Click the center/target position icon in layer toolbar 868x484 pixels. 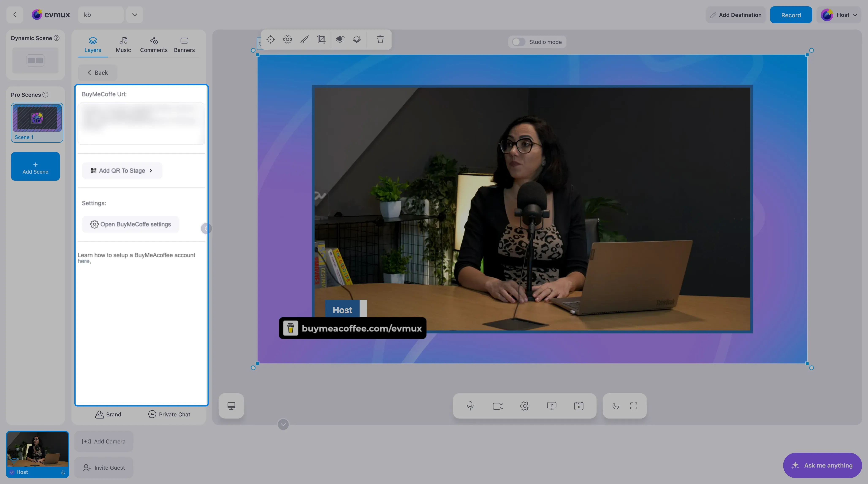tap(271, 39)
